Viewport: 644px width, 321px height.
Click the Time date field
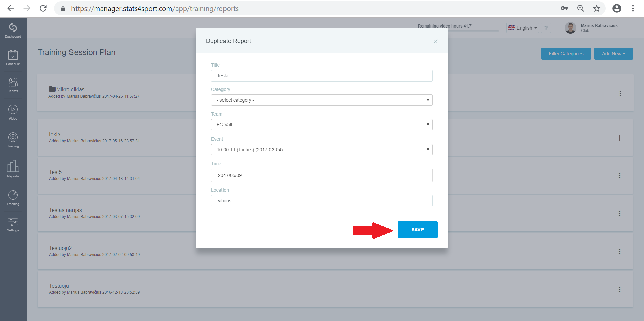321,175
